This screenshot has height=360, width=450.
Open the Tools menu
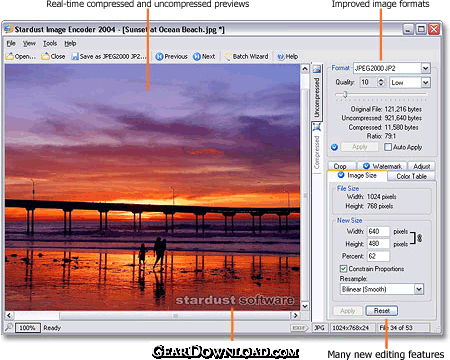(50, 43)
